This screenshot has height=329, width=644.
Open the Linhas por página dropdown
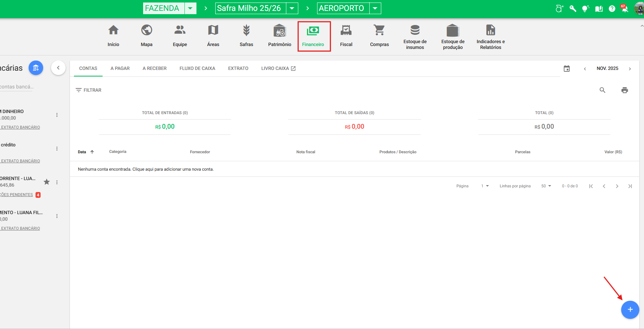[546, 186]
